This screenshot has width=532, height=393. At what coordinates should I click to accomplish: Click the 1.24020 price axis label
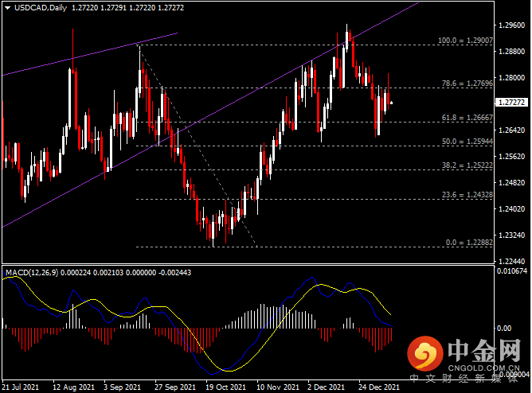pyautogui.click(x=511, y=209)
